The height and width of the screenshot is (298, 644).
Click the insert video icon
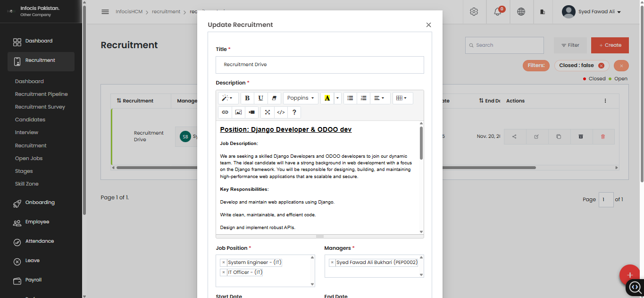(252, 112)
